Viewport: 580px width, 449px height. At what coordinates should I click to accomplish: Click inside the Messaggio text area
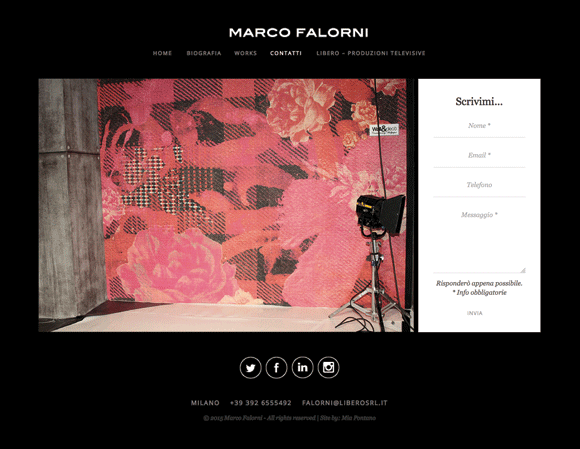(x=479, y=239)
